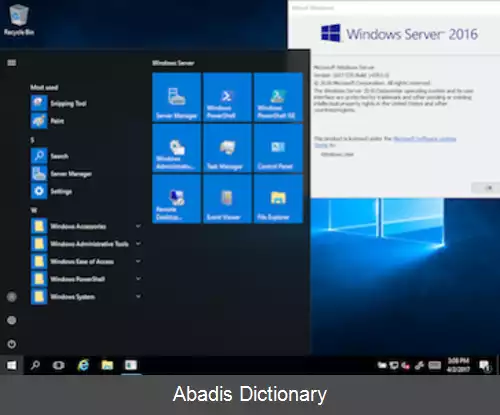
Task: Click the touch keyboard tray icon
Action: pos(435,366)
